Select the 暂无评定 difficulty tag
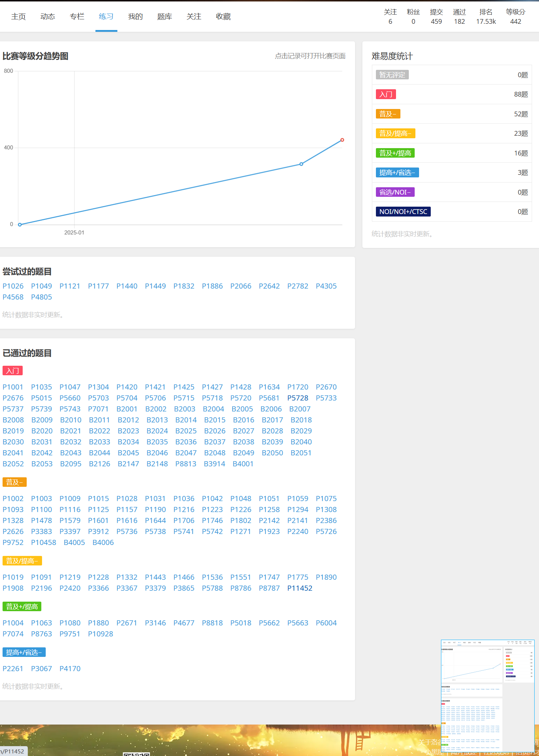Image resolution: width=539 pixels, height=756 pixels. pyautogui.click(x=392, y=75)
